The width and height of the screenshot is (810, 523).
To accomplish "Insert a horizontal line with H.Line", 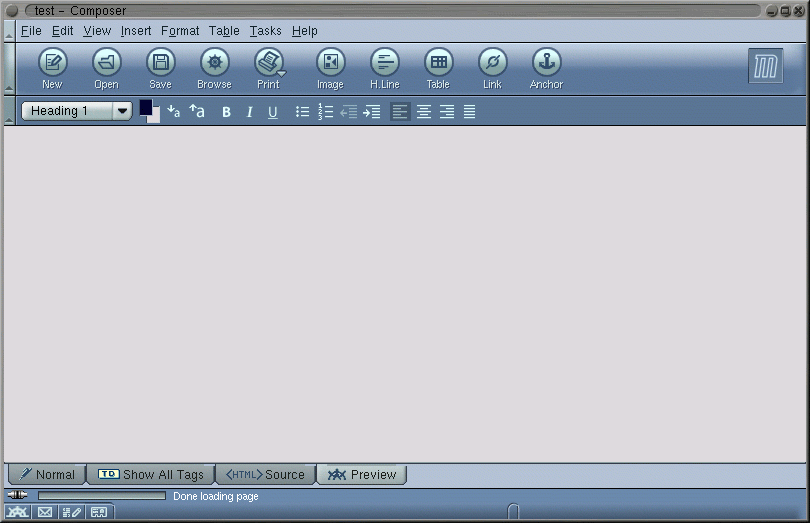I will click(x=384, y=63).
